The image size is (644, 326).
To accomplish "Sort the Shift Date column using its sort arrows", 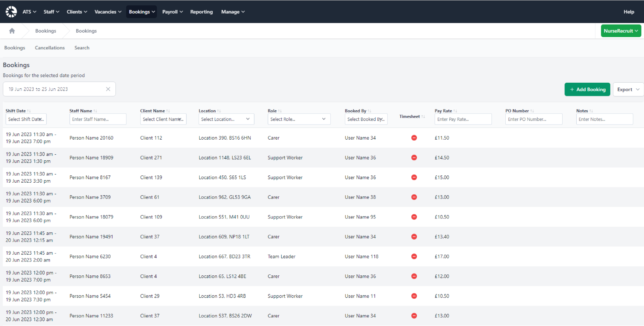I will point(30,110).
